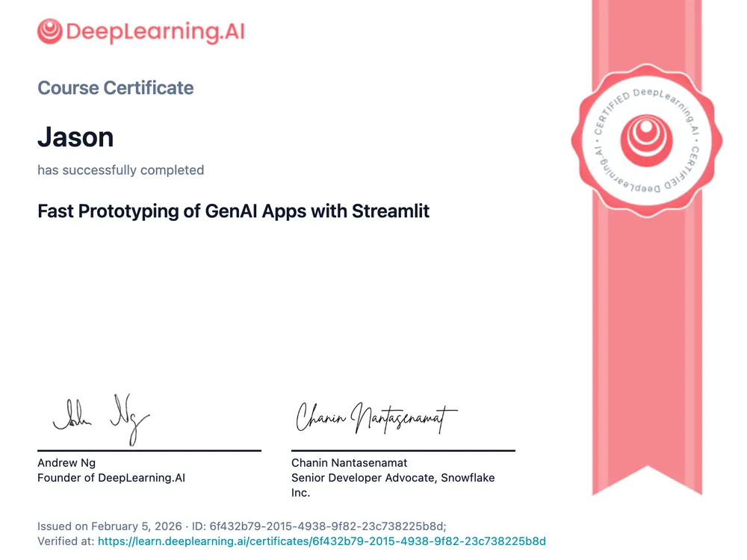This screenshot has width=747, height=560.
Task: Select course title "Fast Prototyping of GenAI Apps with Streamlit"
Action: 233,211
